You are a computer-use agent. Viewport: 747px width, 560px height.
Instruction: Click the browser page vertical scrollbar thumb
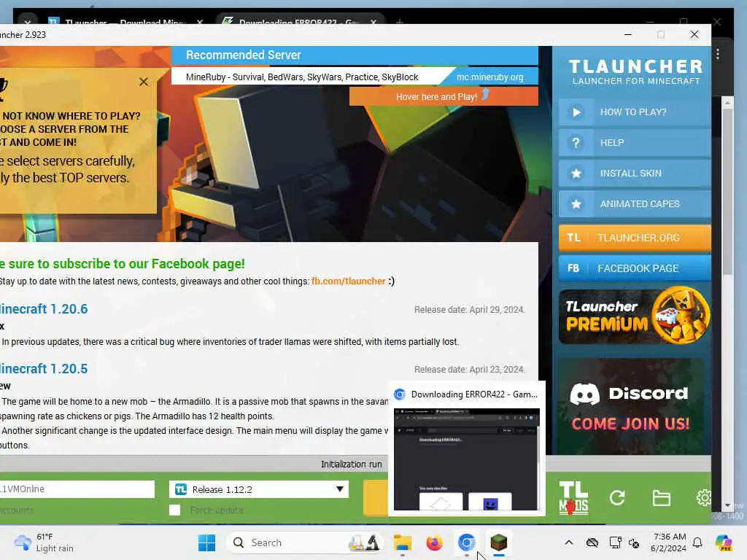727,190
